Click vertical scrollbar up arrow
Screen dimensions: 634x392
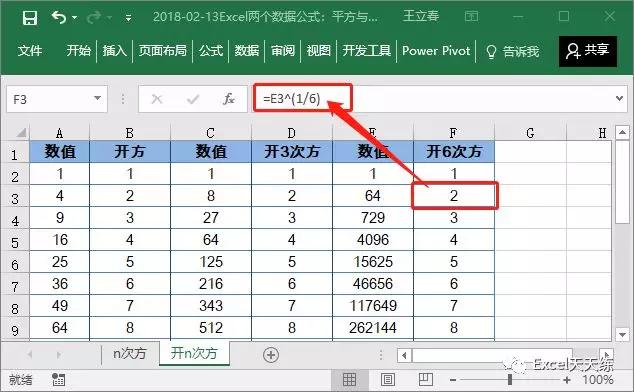[622, 132]
